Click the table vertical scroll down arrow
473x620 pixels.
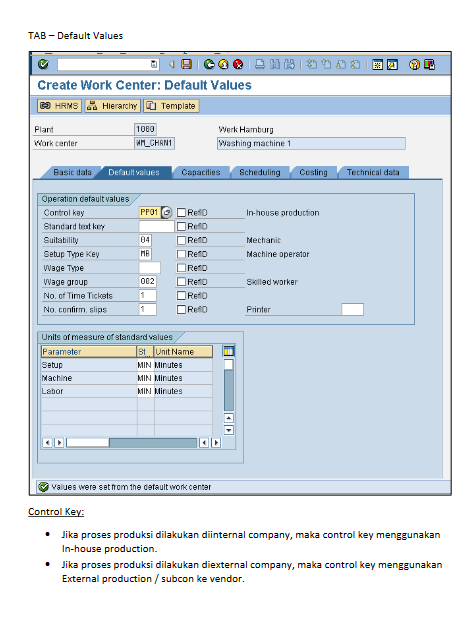click(x=229, y=430)
